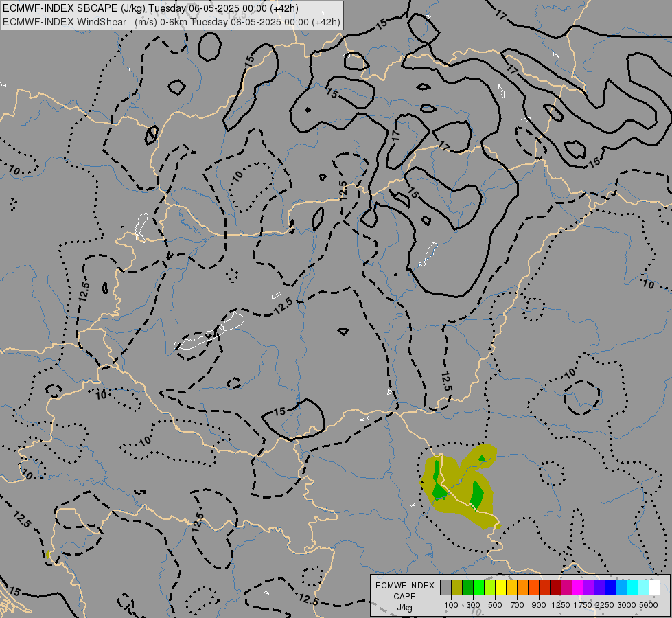Select the dark red legend swatch
This screenshot has width=672, height=618.
click(x=555, y=587)
